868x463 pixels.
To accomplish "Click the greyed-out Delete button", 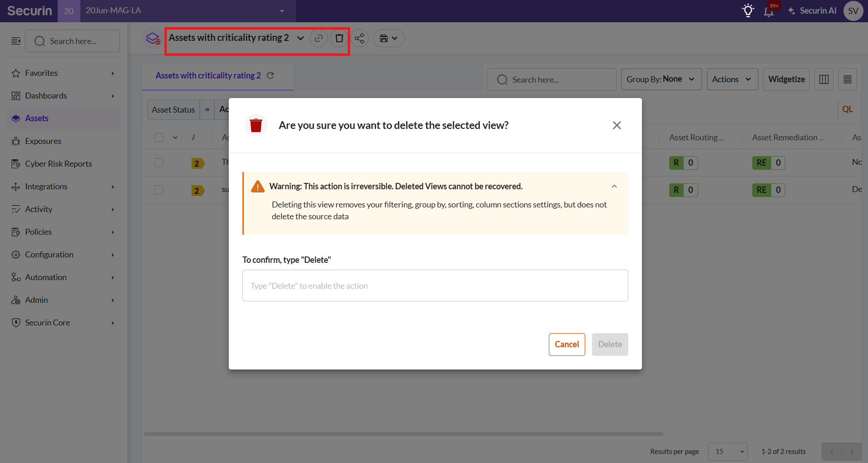I will pos(610,345).
